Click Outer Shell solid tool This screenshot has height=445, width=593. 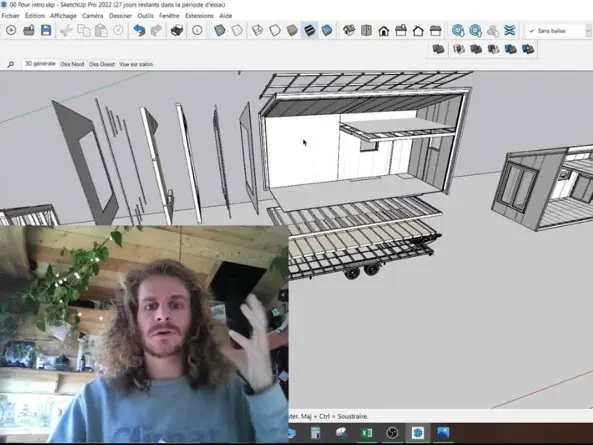point(438,49)
